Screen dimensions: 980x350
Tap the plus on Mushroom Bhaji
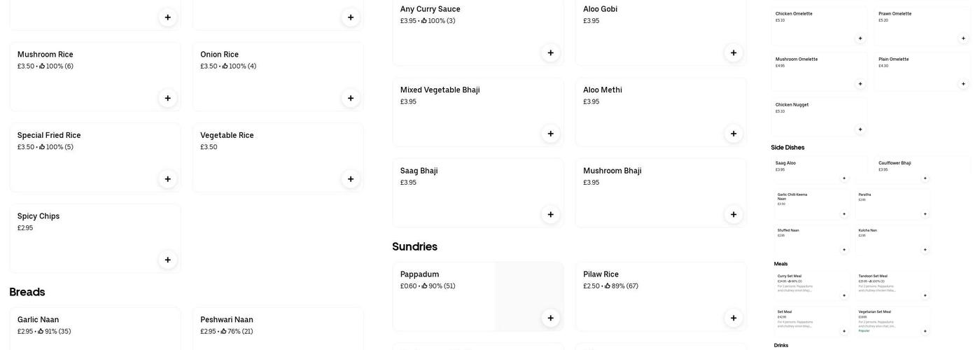pyautogui.click(x=734, y=214)
